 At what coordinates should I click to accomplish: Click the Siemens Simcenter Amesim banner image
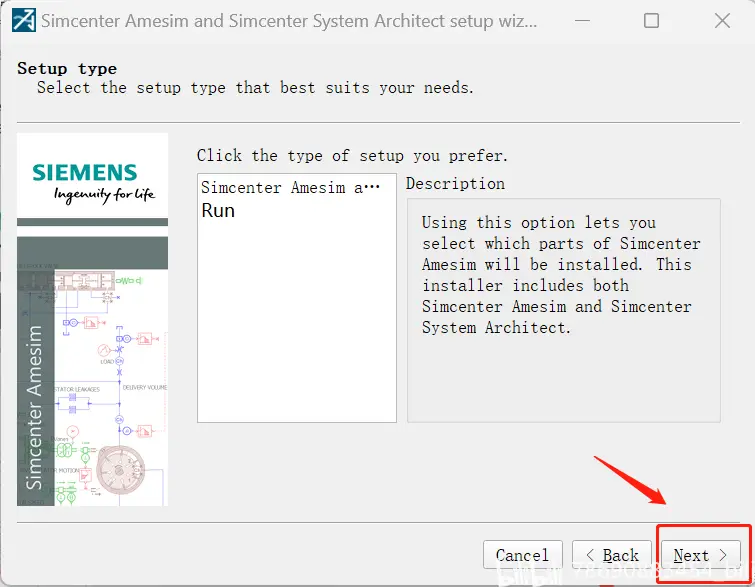pyautogui.click(x=92, y=319)
